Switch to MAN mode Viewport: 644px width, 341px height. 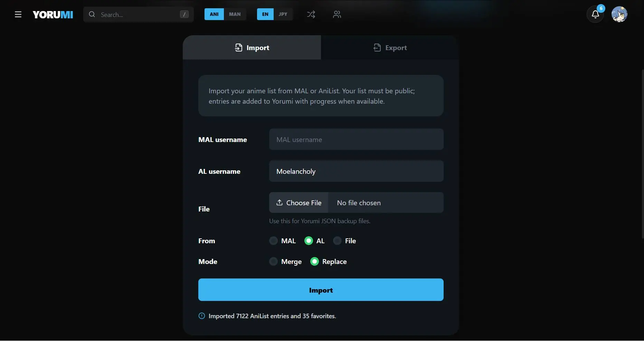(235, 14)
